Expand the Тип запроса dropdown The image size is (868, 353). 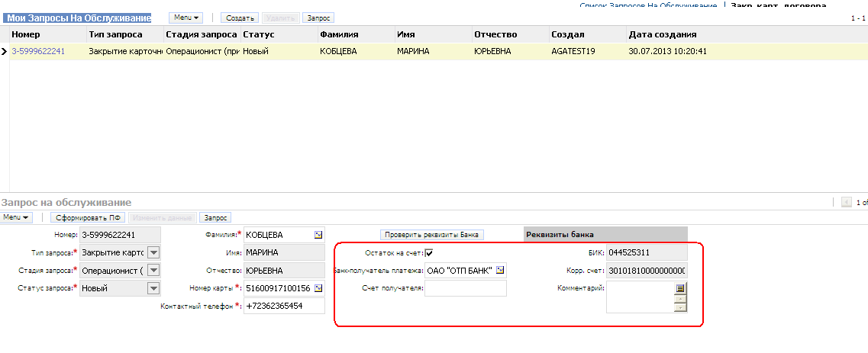point(154,252)
